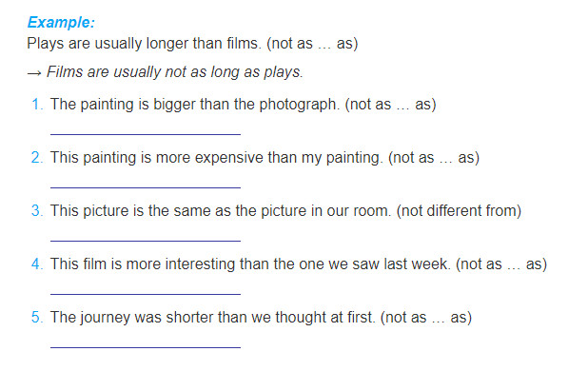Click the italic example answer 'Films are usually'
Image resolution: width=588 pixels, height=371 pixels.
coord(175,72)
